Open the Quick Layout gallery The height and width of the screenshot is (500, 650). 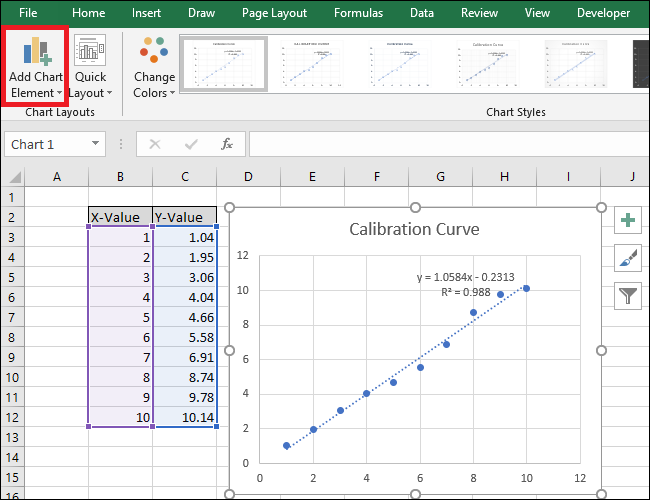tap(91, 67)
